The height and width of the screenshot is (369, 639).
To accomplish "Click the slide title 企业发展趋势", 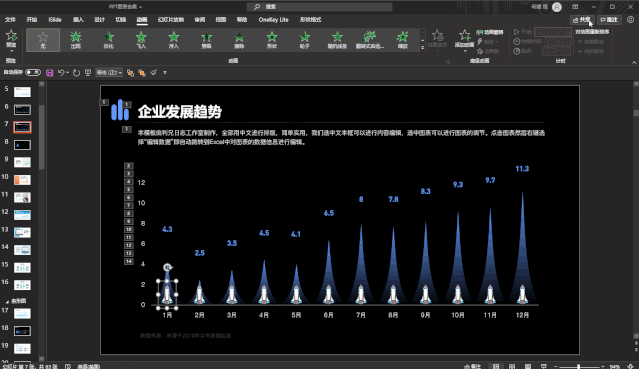I will (x=179, y=111).
